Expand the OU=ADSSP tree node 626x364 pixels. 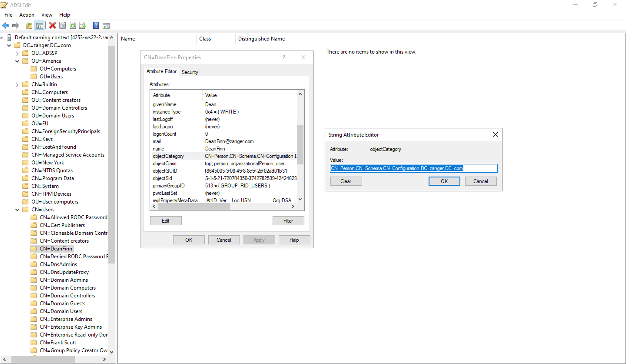(x=17, y=53)
